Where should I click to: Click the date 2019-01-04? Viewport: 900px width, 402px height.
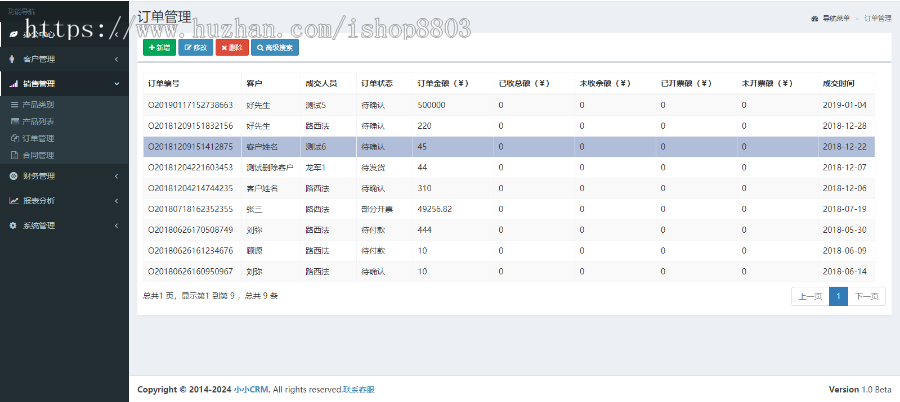pos(844,105)
